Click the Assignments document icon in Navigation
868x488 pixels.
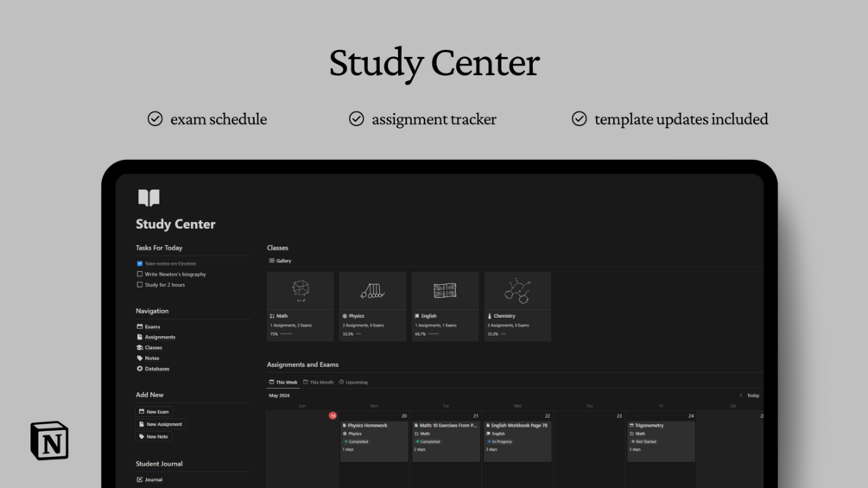point(140,337)
